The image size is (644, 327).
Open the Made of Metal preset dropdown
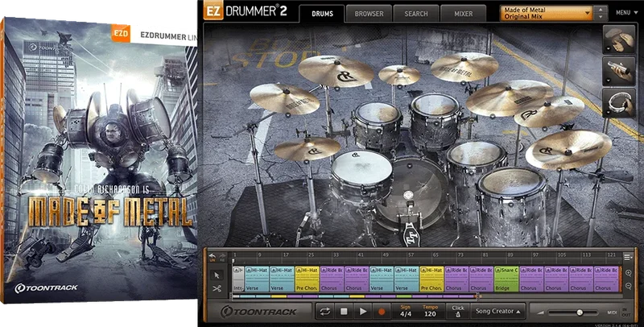(x=547, y=13)
